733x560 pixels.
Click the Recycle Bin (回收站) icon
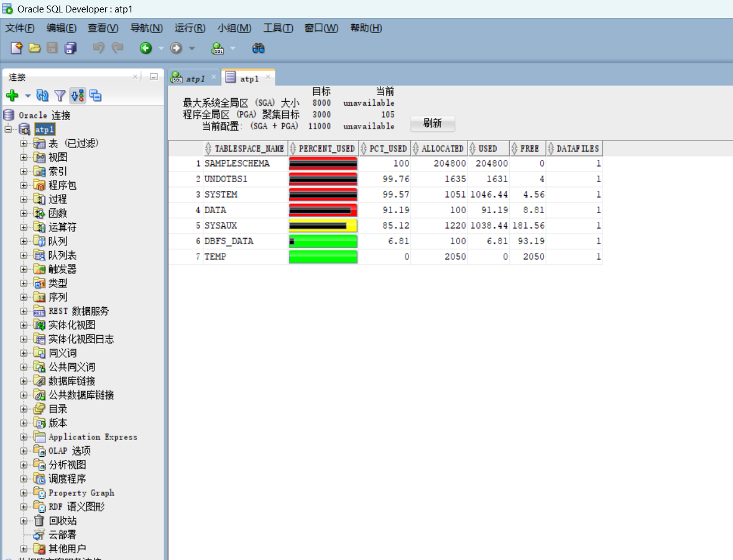[40, 521]
